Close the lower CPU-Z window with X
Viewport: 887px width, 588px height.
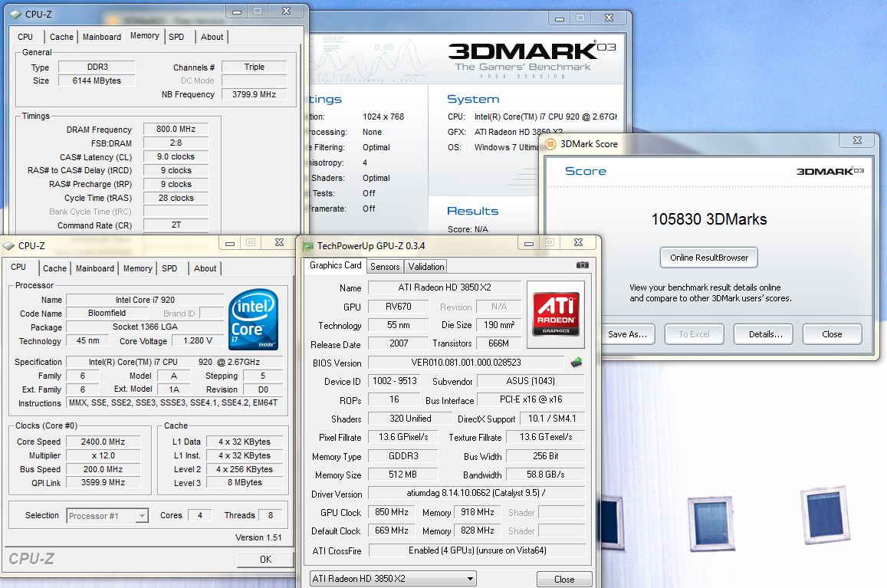coord(280,243)
